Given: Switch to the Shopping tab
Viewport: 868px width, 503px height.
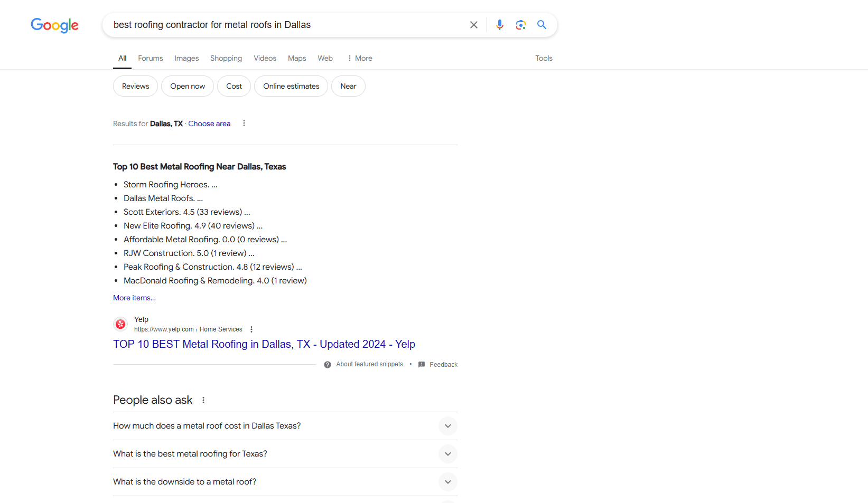Looking at the screenshot, I should pos(226,58).
